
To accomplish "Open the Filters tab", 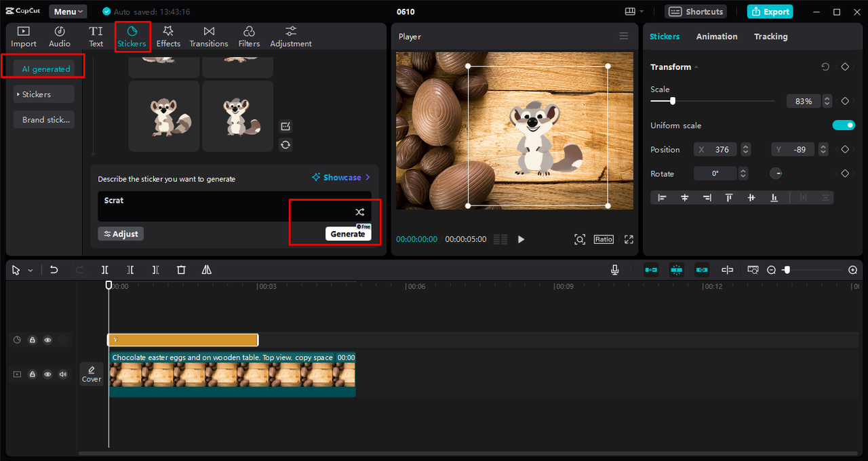I will point(249,37).
